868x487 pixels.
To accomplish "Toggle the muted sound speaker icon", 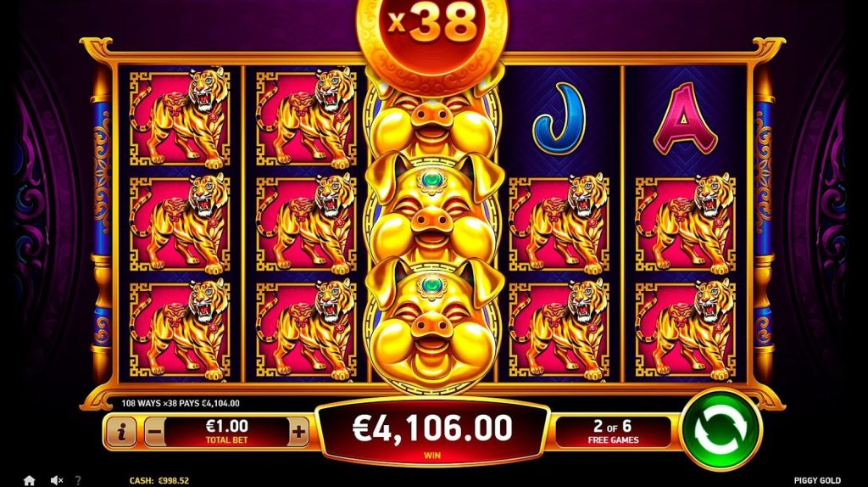I will click(57, 480).
